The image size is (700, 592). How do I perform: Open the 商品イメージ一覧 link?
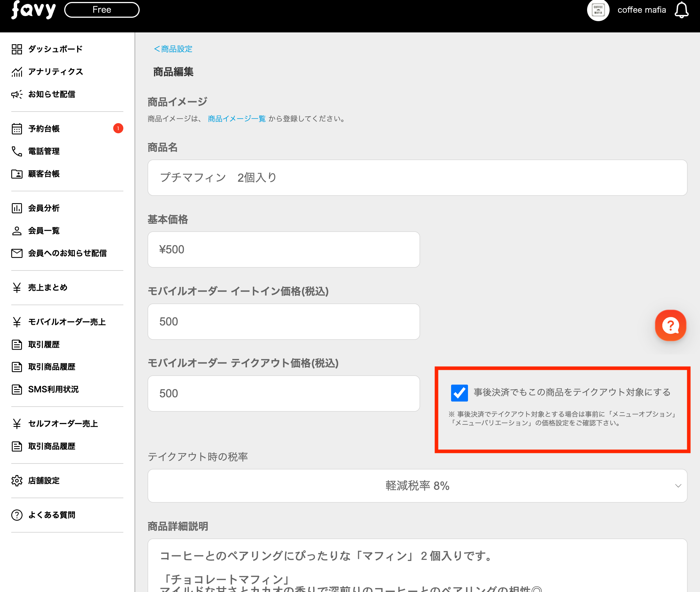point(237,118)
